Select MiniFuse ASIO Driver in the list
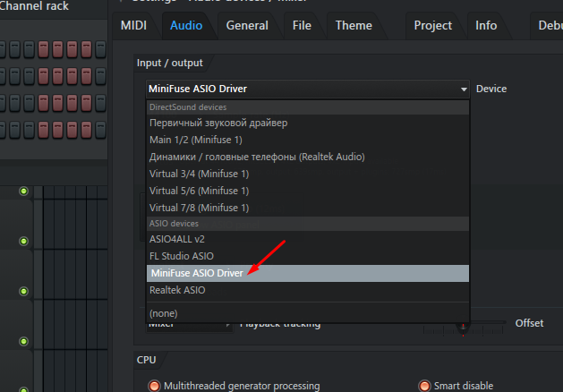563x392 pixels. pyautogui.click(x=307, y=273)
